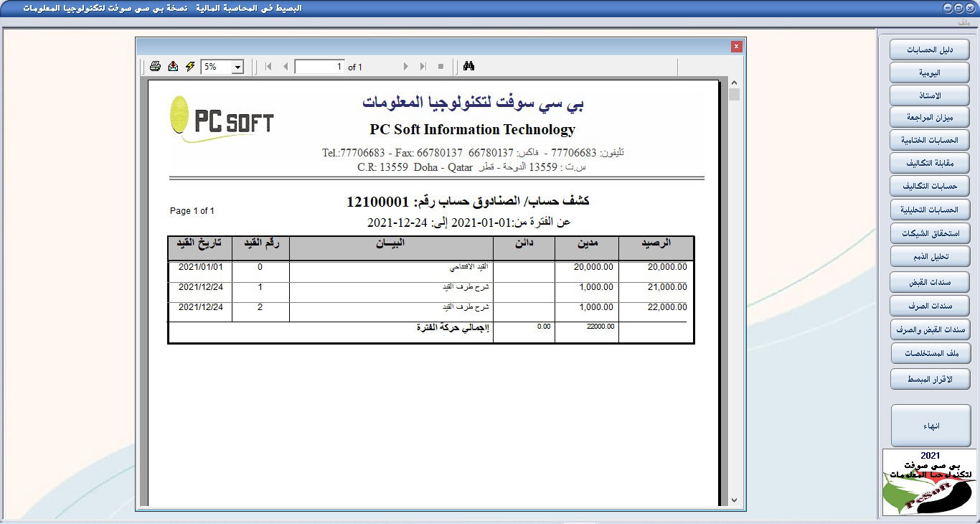Click the export report icon
980x524 pixels.
coord(173,67)
